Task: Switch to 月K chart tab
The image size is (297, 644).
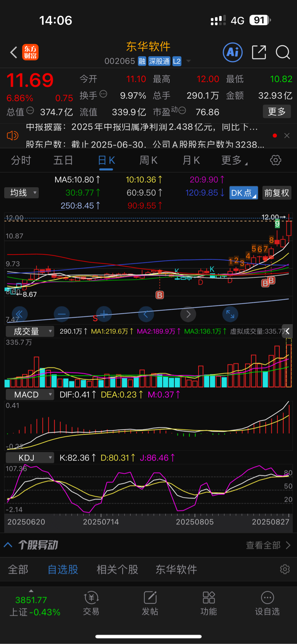Action: [x=191, y=160]
